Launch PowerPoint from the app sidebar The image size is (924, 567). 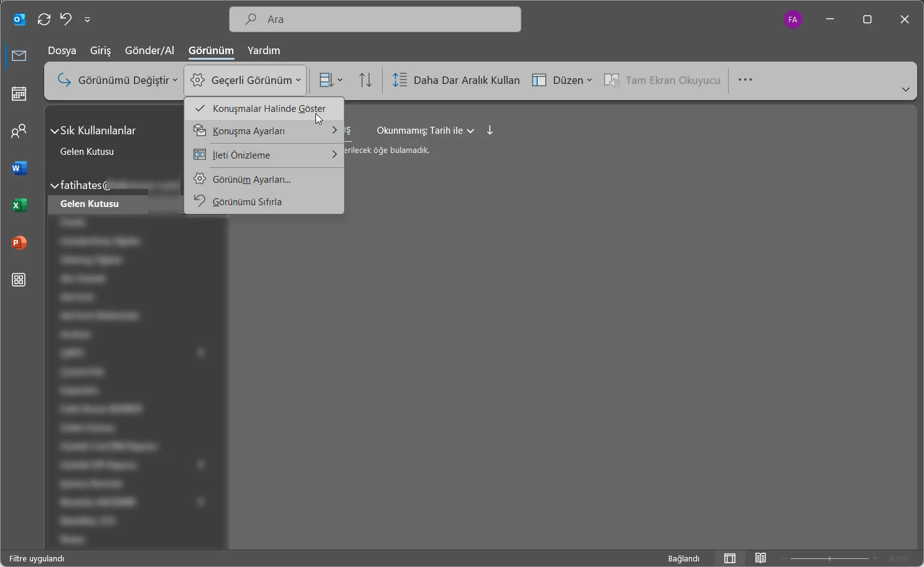[19, 243]
